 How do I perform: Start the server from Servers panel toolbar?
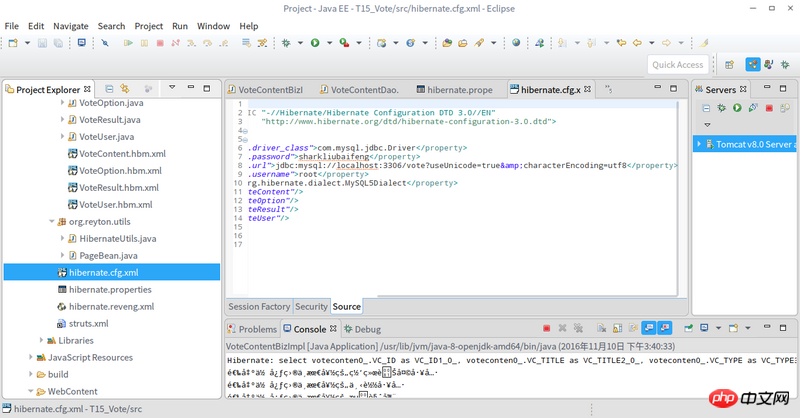[x=737, y=108]
